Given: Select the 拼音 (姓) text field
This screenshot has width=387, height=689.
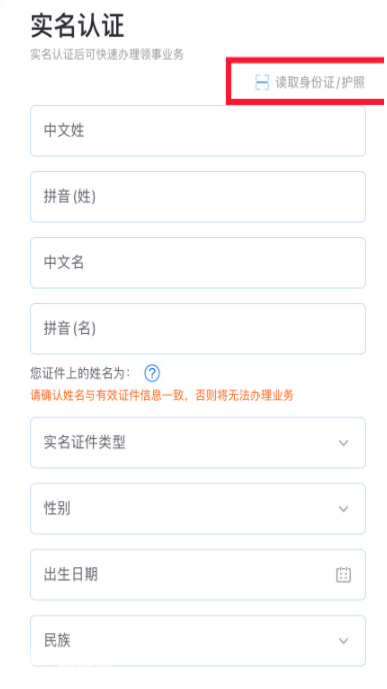Looking at the screenshot, I should tap(198, 197).
